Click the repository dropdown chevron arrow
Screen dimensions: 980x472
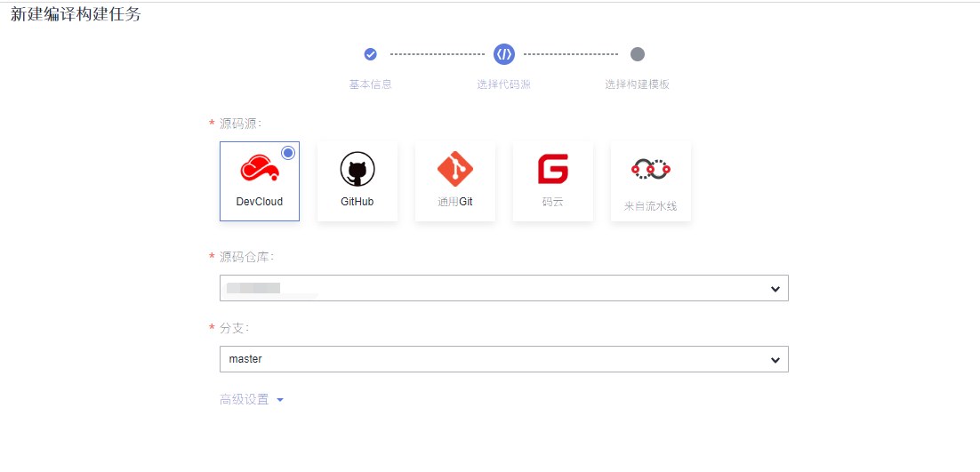775,288
